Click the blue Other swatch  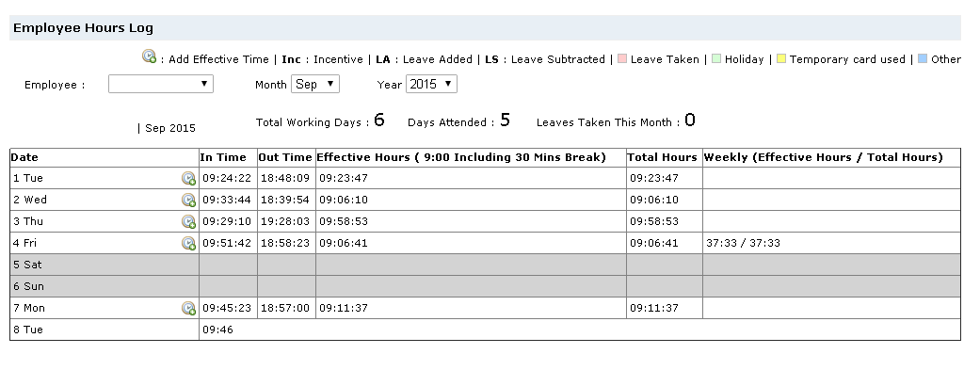tap(923, 58)
